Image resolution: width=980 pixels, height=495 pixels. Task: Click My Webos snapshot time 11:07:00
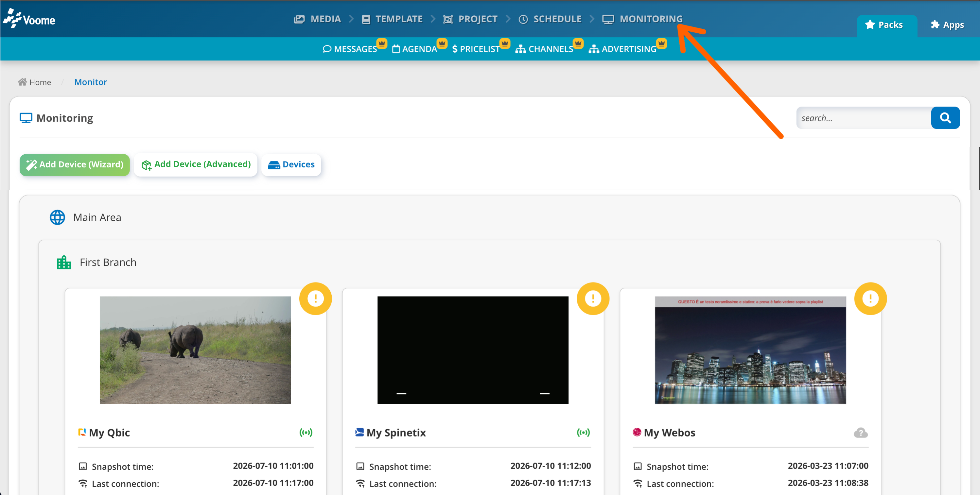point(828,466)
